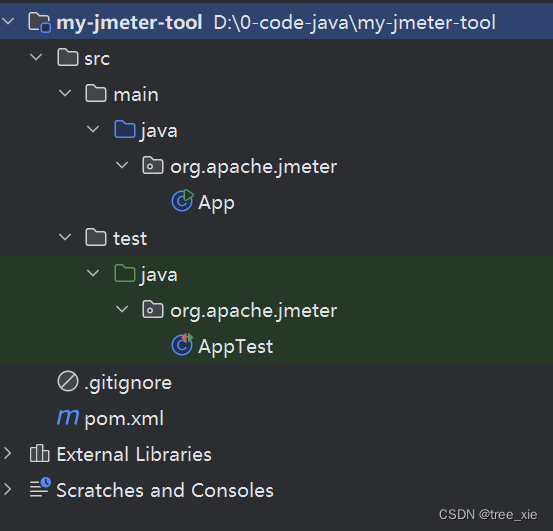Click the Maven pom.xml icon
This screenshot has width=553, height=531.
tap(68, 417)
